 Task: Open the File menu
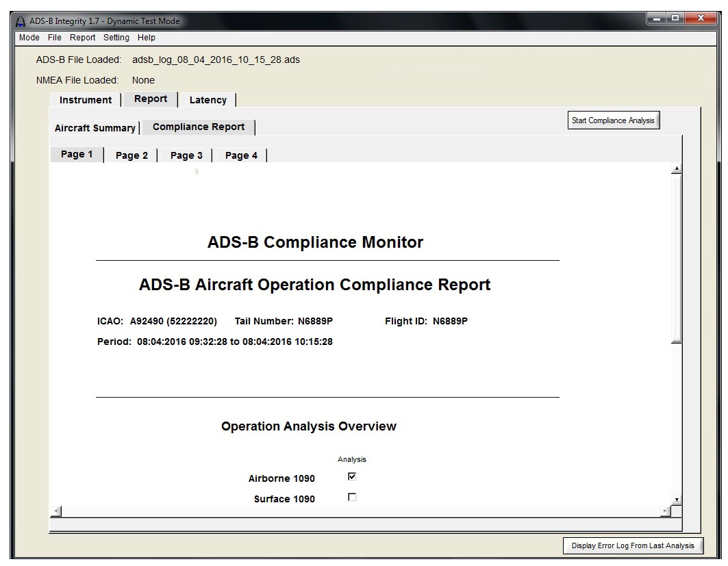pyautogui.click(x=54, y=38)
